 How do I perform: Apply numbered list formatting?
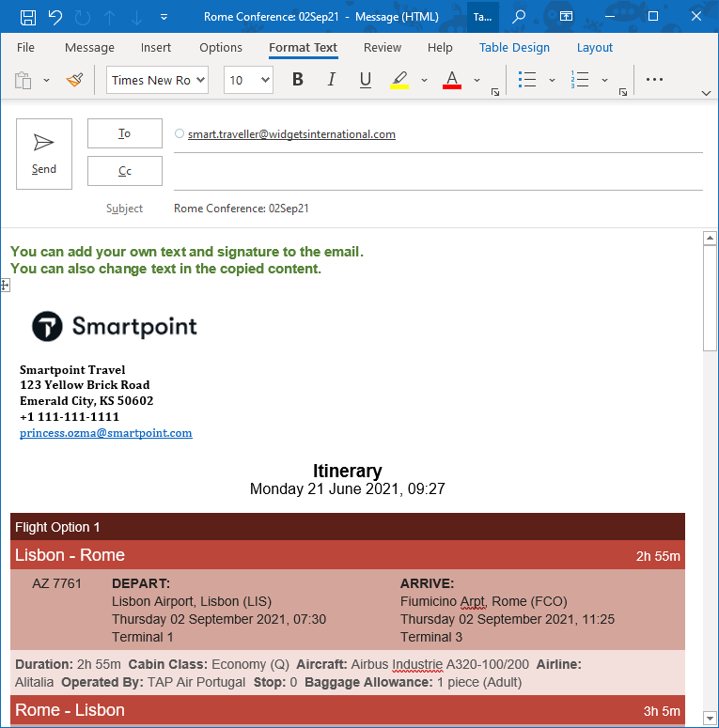coord(580,80)
